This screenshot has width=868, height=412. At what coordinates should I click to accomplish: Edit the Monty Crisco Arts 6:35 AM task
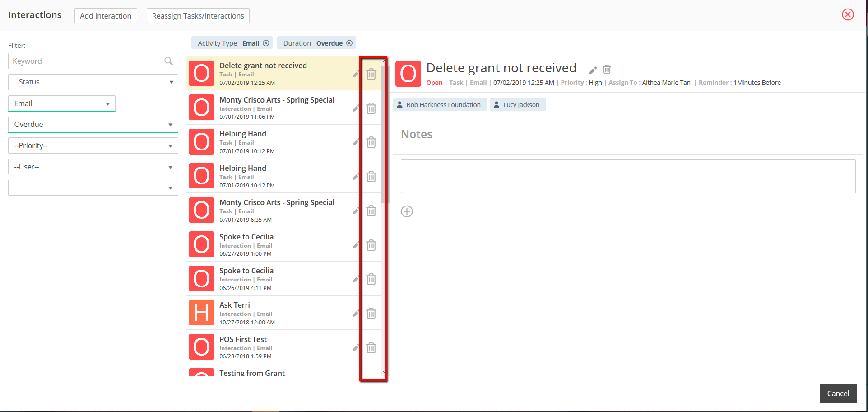click(356, 211)
